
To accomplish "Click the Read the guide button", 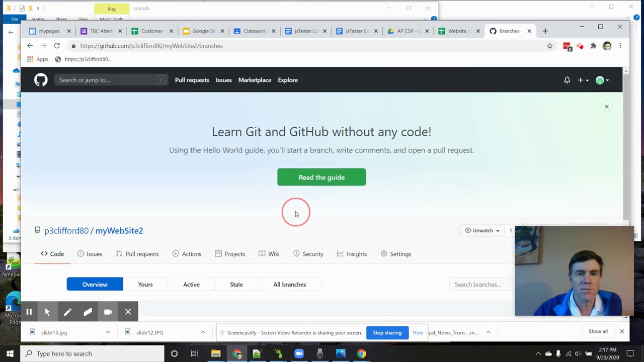I will [x=321, y=177].
